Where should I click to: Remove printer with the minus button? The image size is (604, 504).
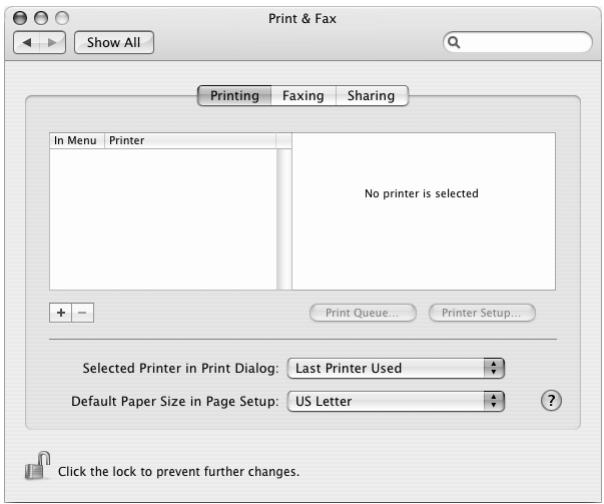tap(82, 312)
